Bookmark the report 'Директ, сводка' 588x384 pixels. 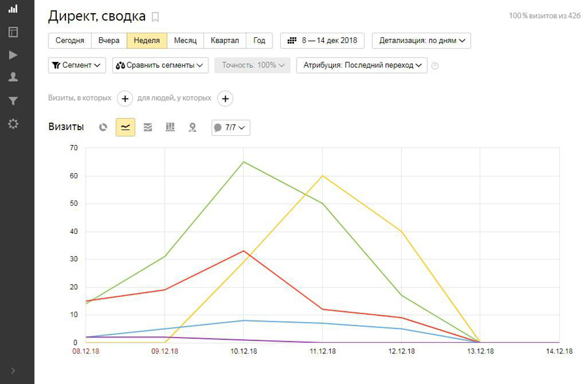tap(155, 16)
